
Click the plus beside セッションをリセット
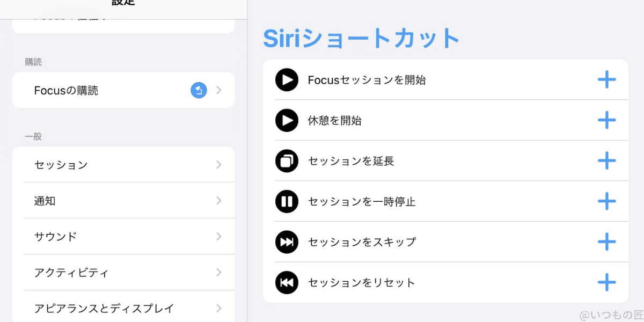(607, 282)
